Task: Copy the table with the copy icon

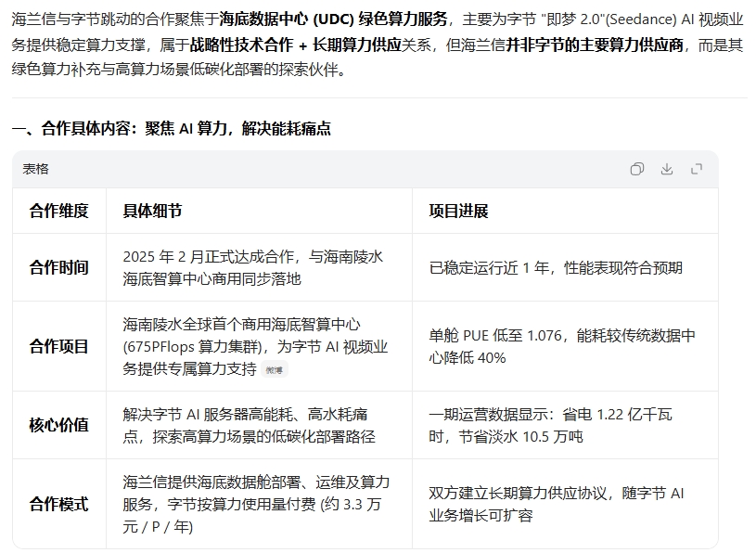Action: [637, 169]
